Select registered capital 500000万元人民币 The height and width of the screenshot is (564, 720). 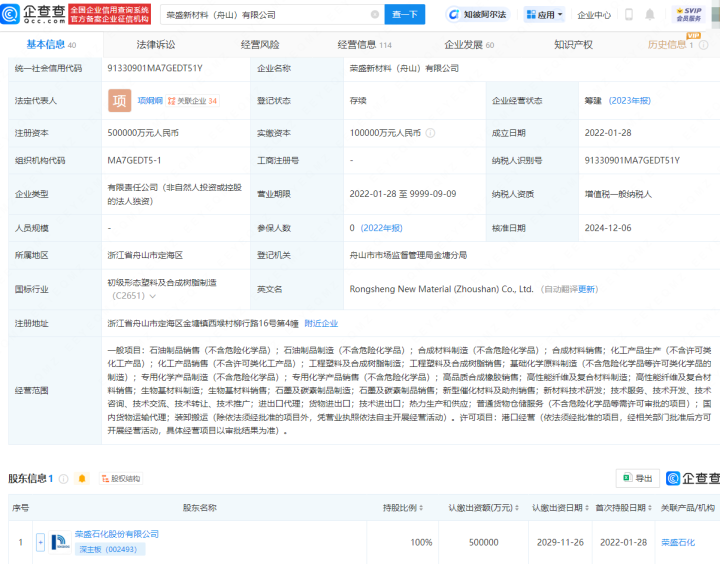[x=143, y=133]
